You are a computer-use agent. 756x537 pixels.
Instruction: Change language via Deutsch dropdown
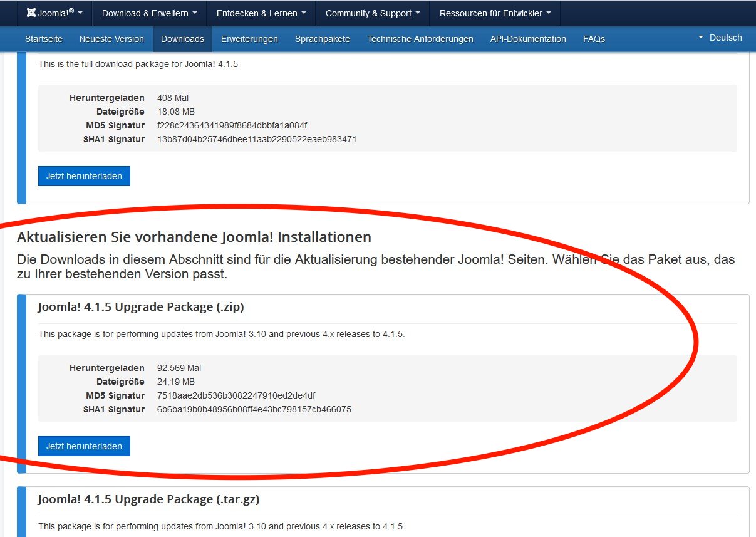720,38
